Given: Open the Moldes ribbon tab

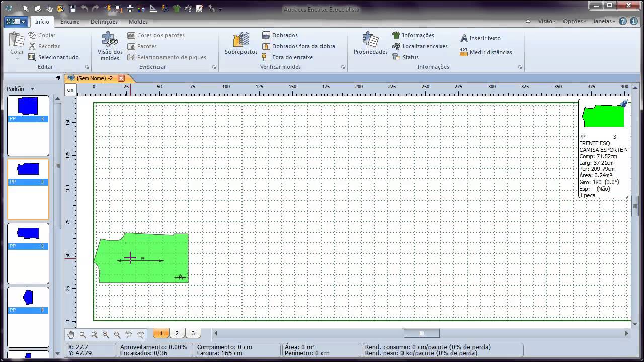Looking at the screenshot, I should [x=138, y=22].
